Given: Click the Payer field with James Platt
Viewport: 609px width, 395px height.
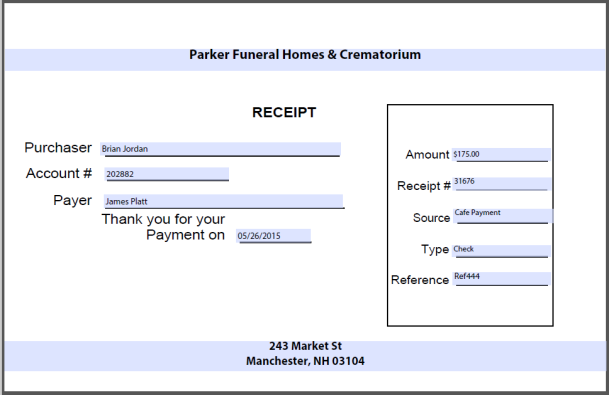Looking at the screenshot, I should (x=223, y=201).
